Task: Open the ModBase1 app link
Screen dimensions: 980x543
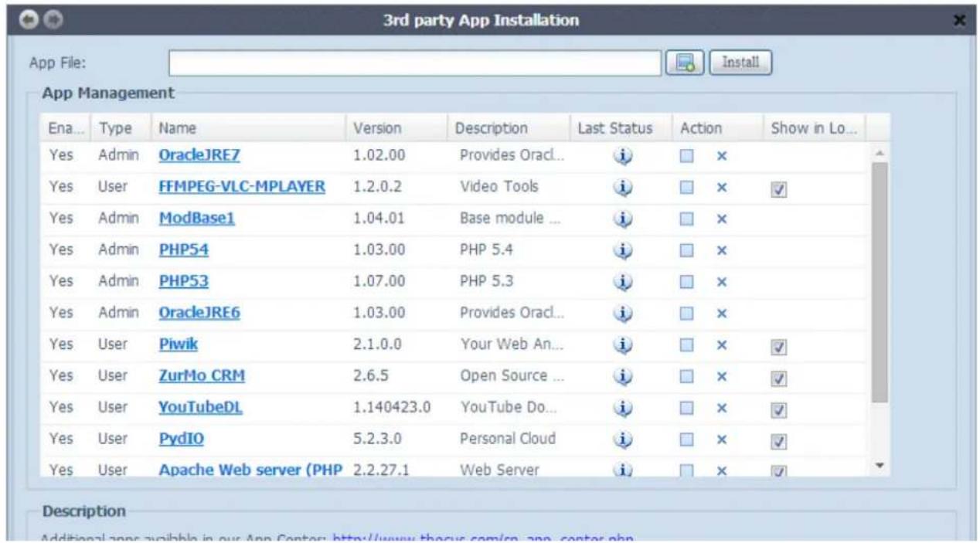Action: tap(196, 219)
